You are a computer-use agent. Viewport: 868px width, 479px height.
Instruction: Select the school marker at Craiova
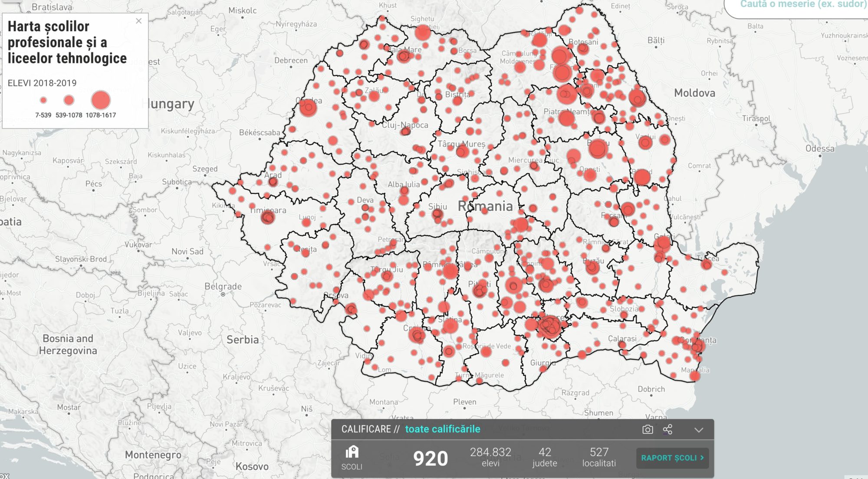pos(417,335)
